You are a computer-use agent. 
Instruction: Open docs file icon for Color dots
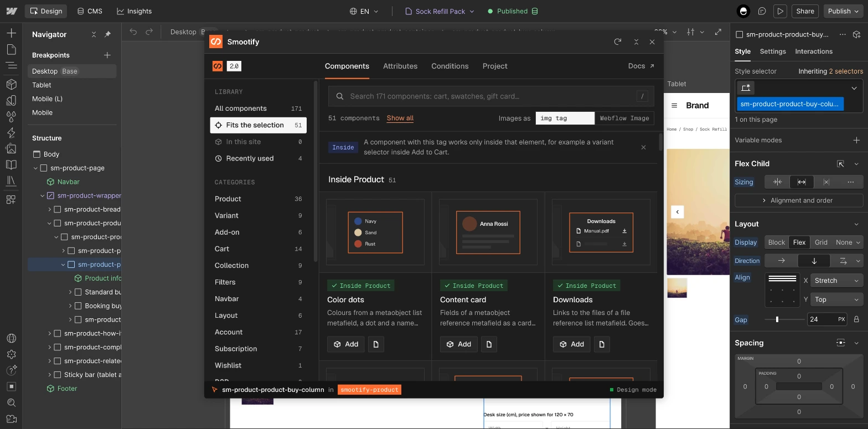click(376, 344)
